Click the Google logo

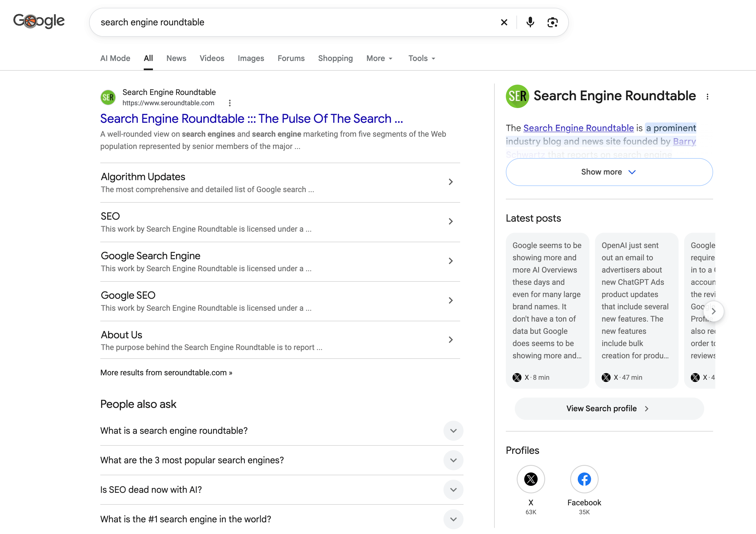tap(39, 21)
